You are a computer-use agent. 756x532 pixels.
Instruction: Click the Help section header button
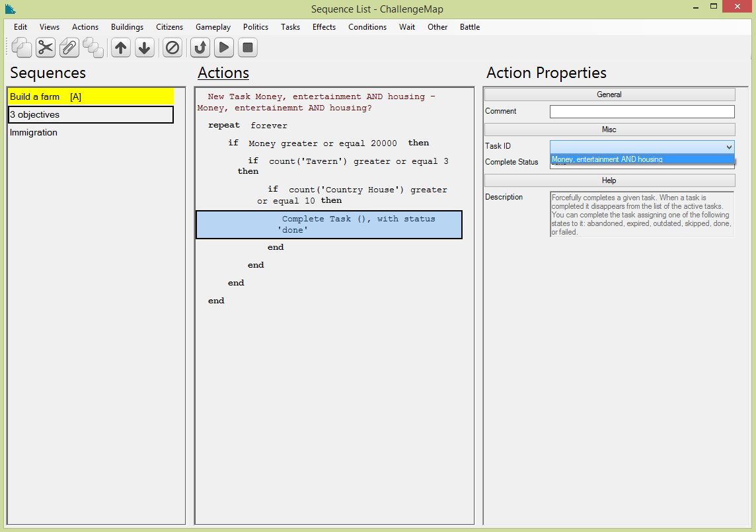[x=609, y=180]
